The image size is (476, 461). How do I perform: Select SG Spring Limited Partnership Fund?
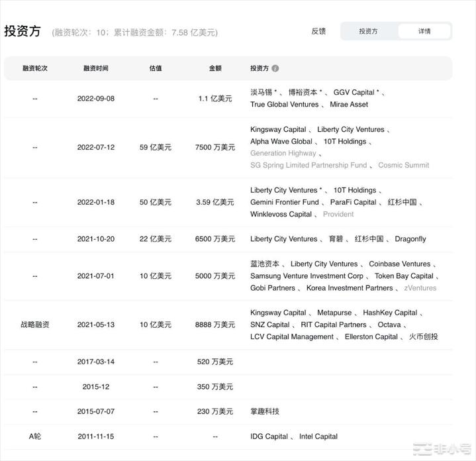[x=309, y=165]
